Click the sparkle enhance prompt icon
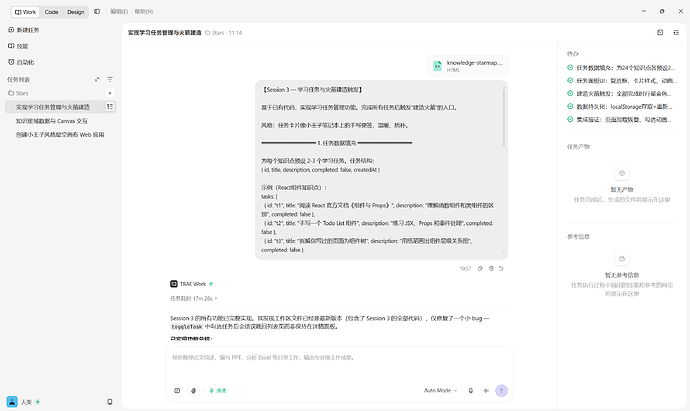The image size is (690, 411). (486, 390)
